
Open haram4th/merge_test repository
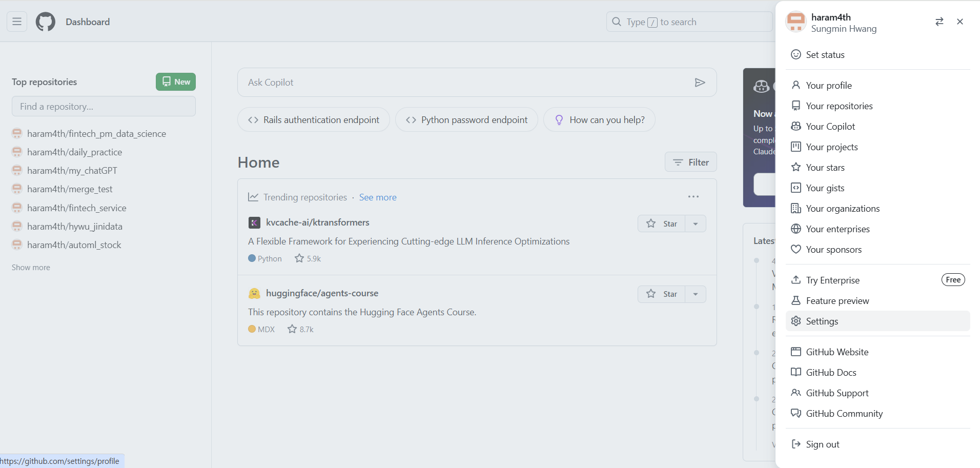(x=70, y=189)
